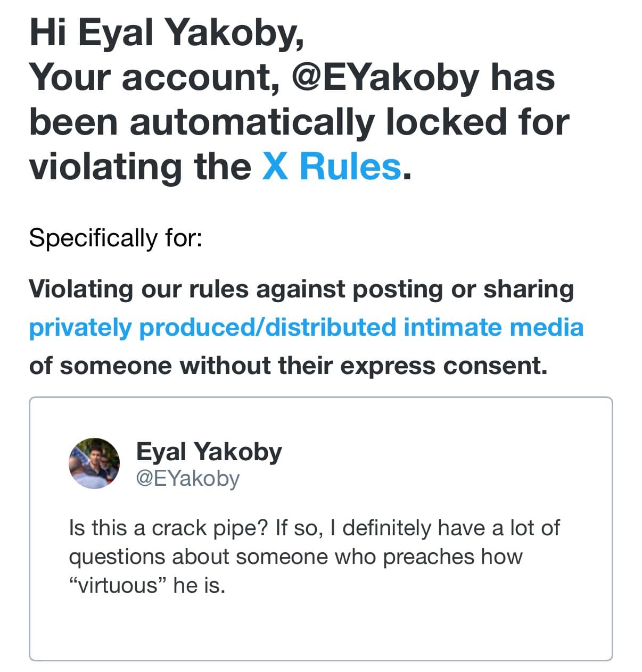Click the blue X Rules hyperlink in the heading

(x=330, y=167)
